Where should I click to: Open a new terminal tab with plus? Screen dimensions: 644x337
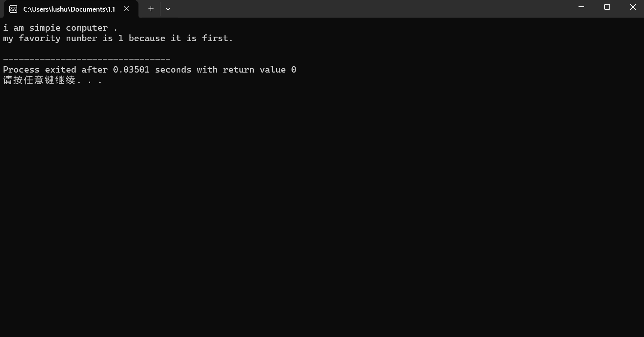point(151,9)
